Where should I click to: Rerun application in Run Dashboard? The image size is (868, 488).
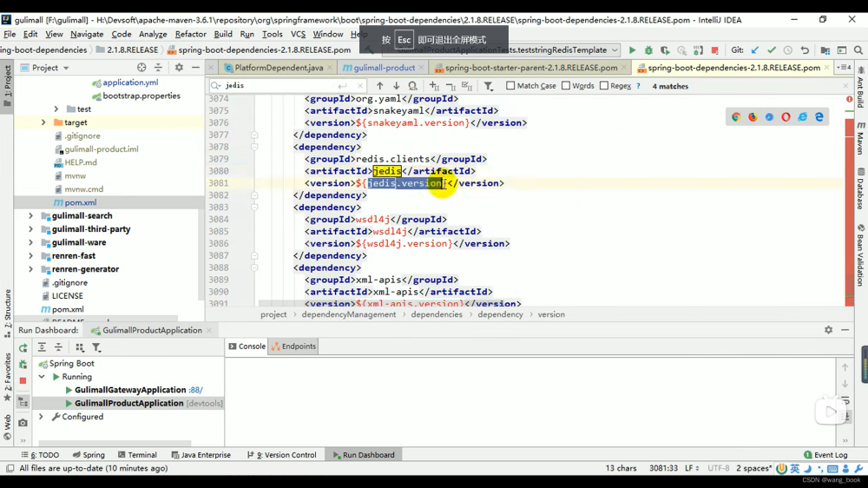23,348
